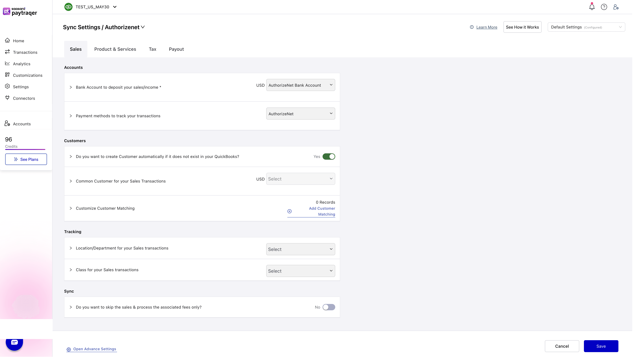The image size is (644, 357).
Task: Open the notifications bell
Action: pyautogui.click(x=592, y=7)
